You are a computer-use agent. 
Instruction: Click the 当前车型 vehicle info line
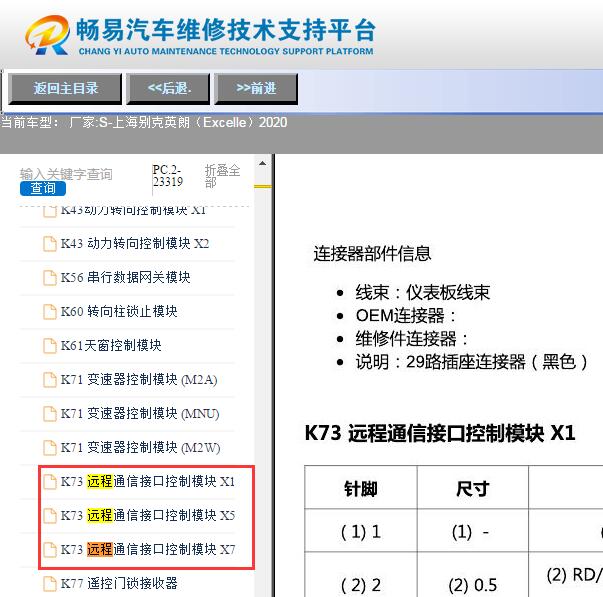144,122
